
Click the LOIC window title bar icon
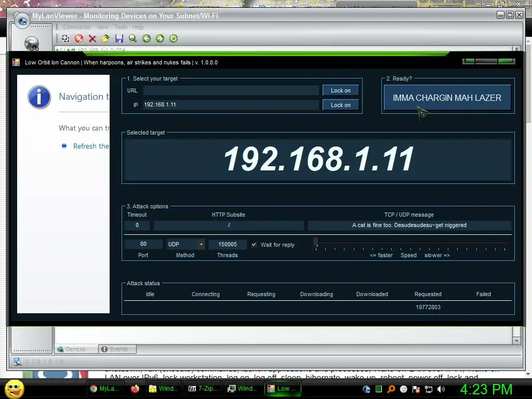click(16, 62)
